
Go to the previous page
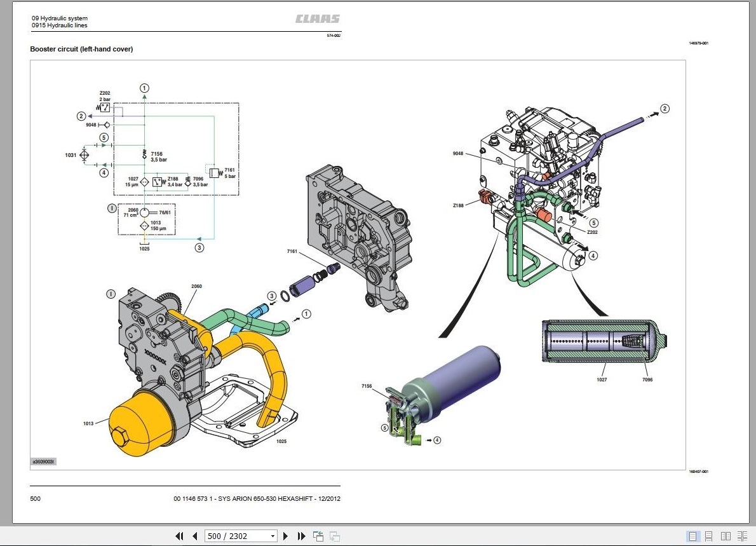click(195, 536)
